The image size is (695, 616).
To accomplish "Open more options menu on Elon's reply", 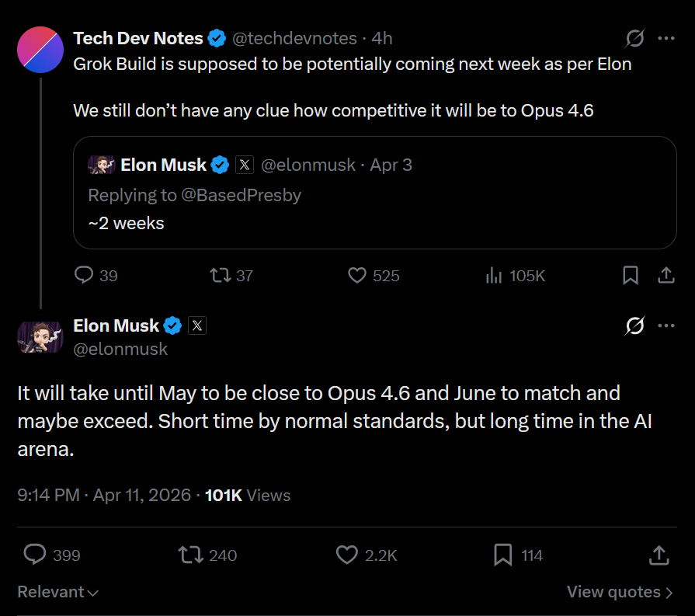I will point(666,325).
